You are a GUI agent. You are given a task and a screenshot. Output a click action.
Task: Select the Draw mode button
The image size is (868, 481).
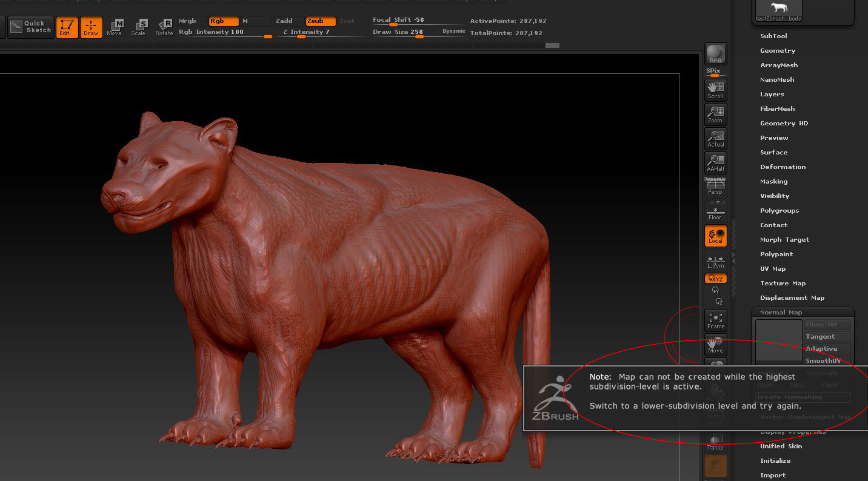(x=92, y=27)
